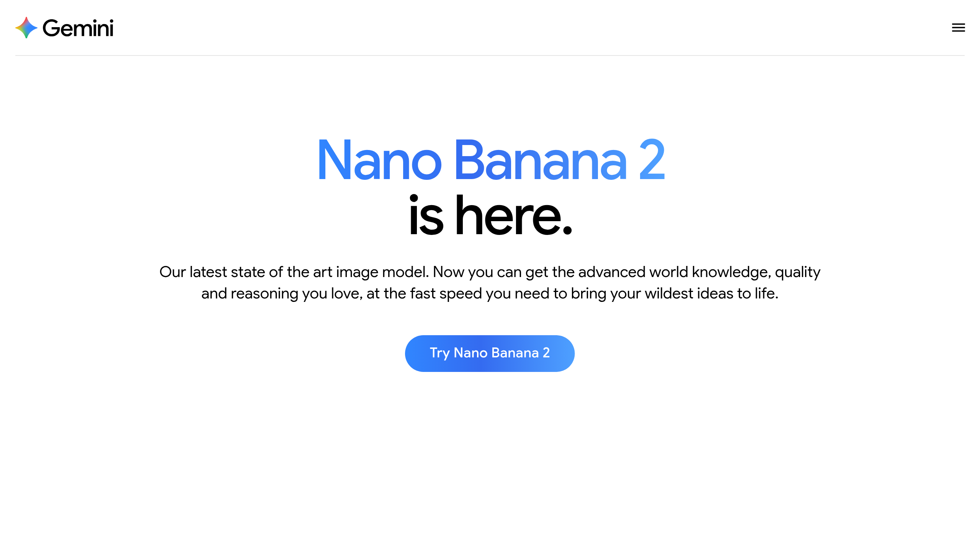Open the hamburger navigation menu
The height and width of the screenshot is (551, 980).
coord(958,28)
